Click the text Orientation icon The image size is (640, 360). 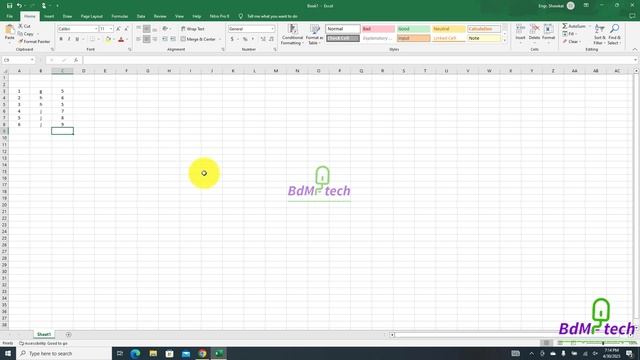(165, 29)
